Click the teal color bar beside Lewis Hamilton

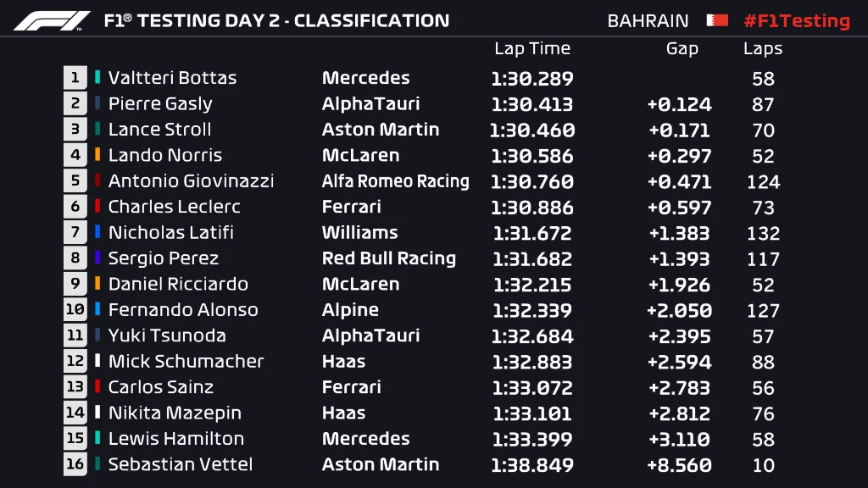[97, 439]
